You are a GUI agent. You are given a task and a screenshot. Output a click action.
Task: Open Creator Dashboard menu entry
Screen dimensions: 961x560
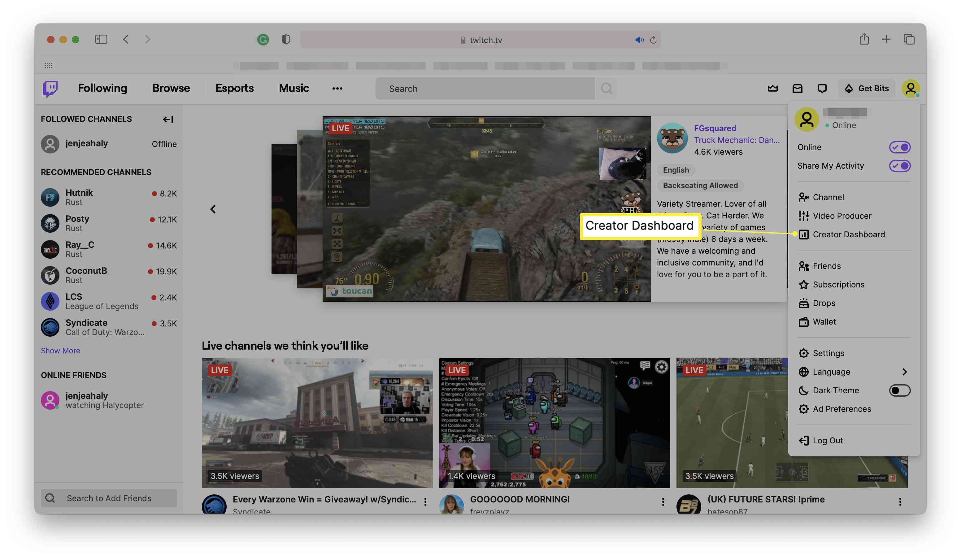(854, 235)
